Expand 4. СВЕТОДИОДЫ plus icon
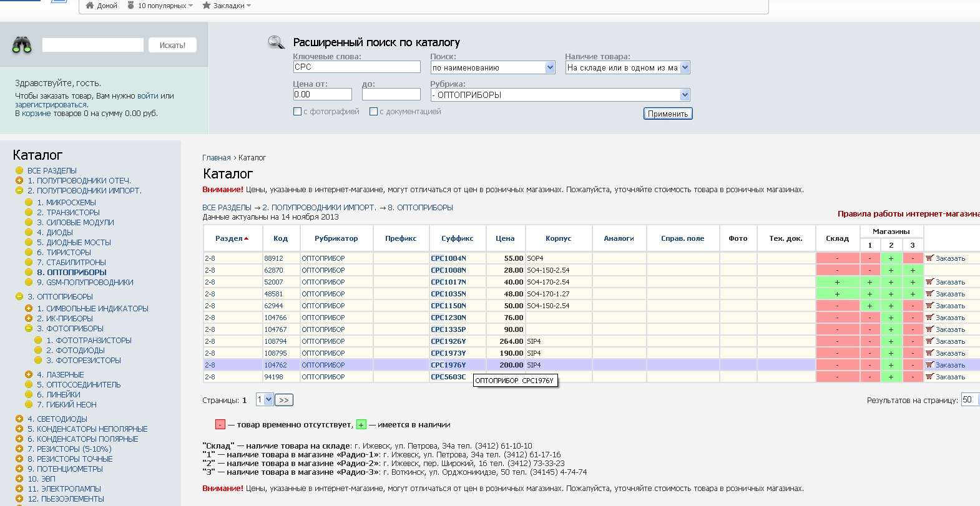Viewport: 980px width, 506px height. point(19,419)
